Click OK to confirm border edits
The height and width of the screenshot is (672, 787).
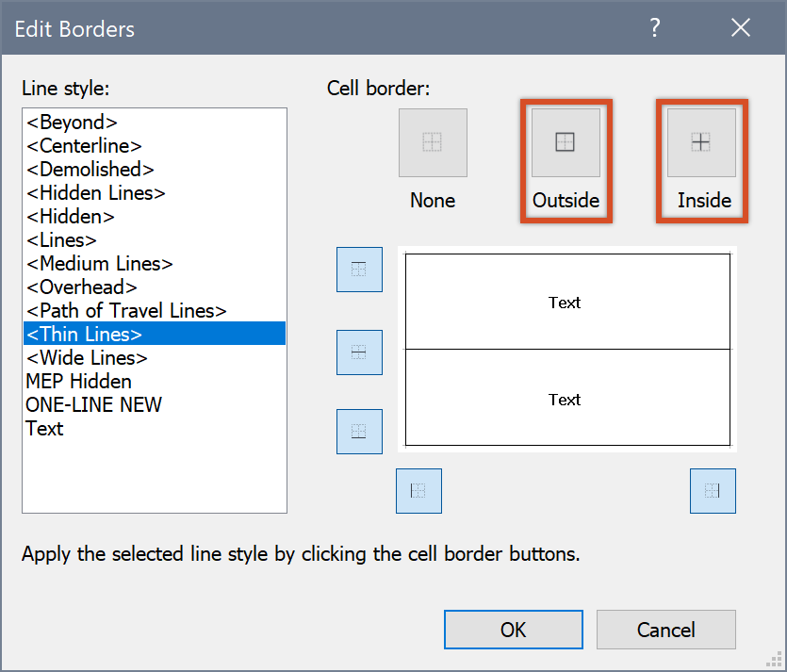point(514,630)
